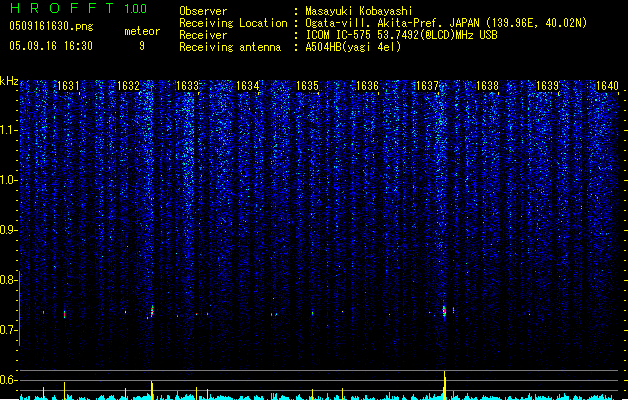The width and height of the screenshot is (629, 400).
Task: Click the Observer field label
Action: pos(203,11)
